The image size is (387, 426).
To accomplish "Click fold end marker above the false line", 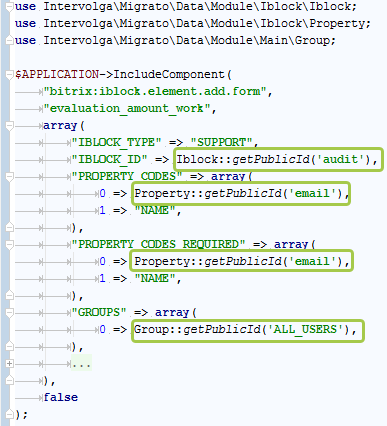I will tap(9, 381).
